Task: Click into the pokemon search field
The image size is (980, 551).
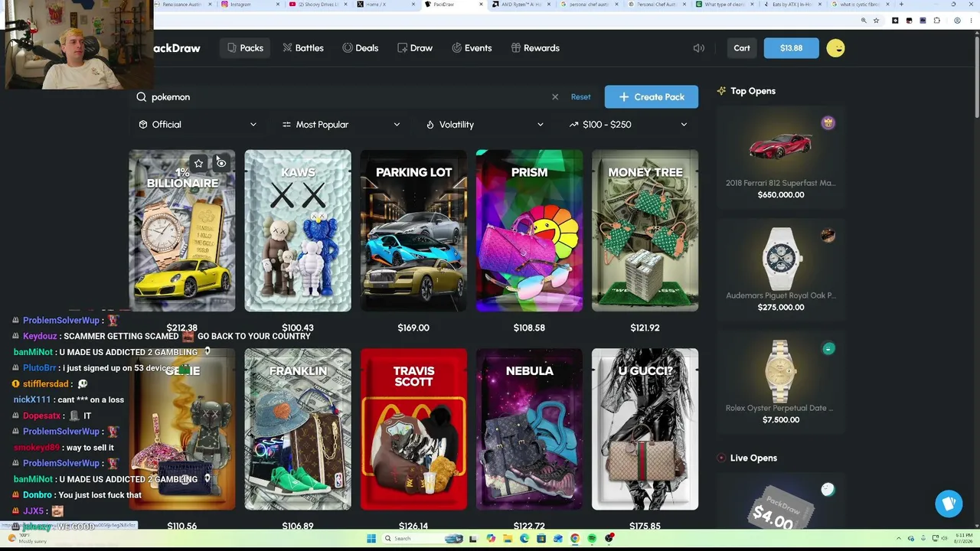Action: (348, 97)
